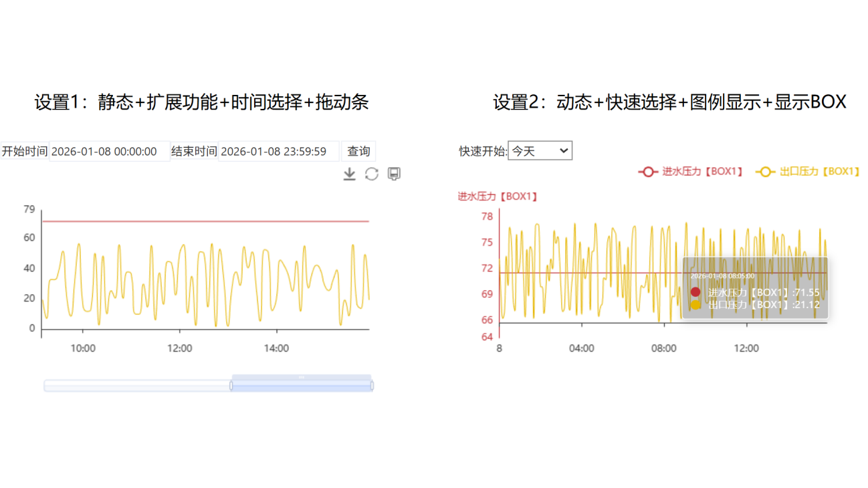Click the red horizontal line in the left chart
868x488 pixels.
coord(201,221)
